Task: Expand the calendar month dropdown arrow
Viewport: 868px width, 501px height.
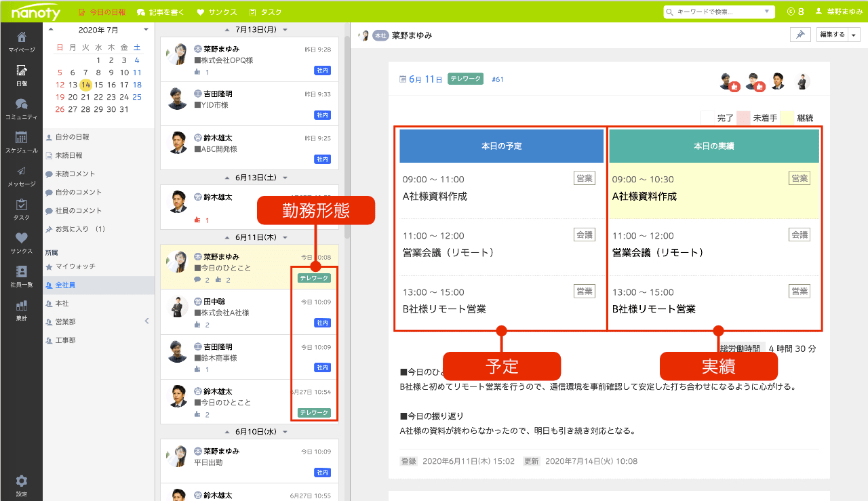Action: pos(146,30)
